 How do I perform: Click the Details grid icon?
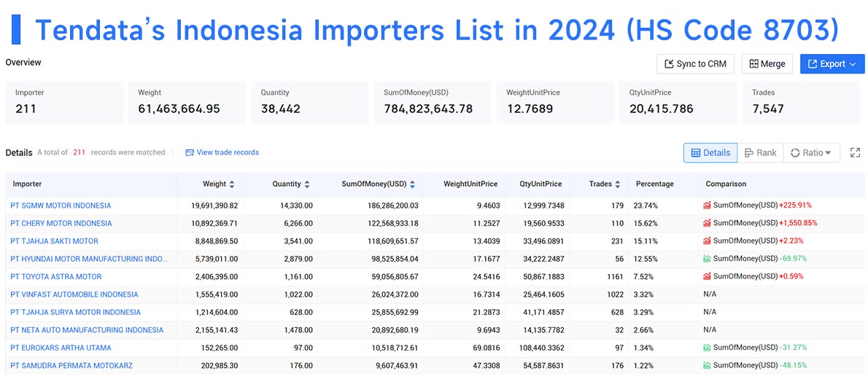pyautogui.click(x=696, y=153)
